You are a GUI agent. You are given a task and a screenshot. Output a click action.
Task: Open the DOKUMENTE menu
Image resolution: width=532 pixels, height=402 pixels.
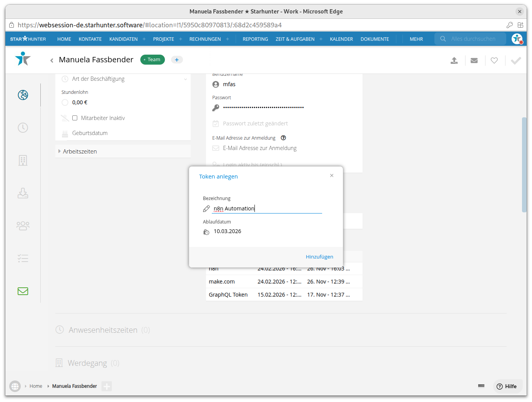375,39
